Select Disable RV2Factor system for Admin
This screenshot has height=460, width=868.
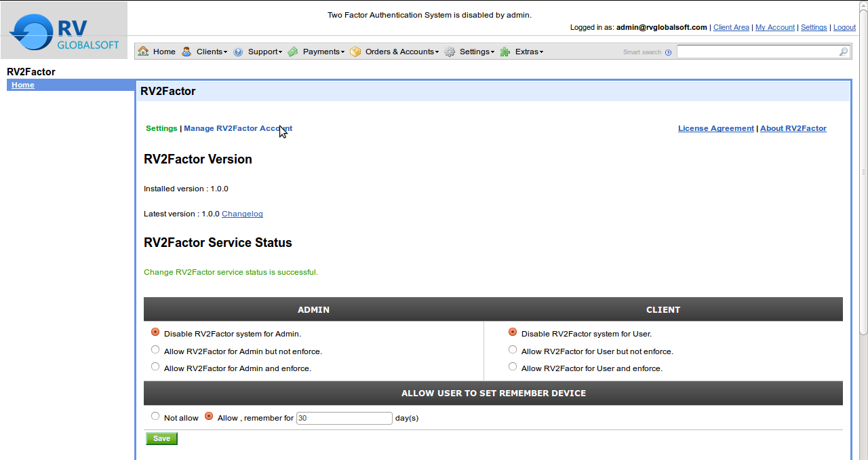tap(155, 332)
